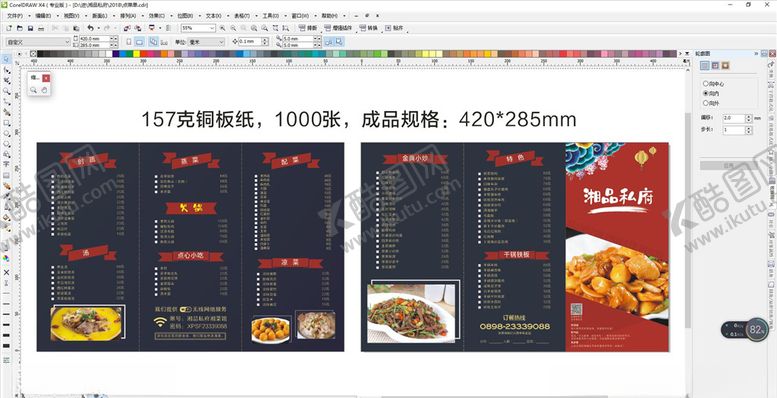Click the contour offset 2.0 input field
The image size is (777, 398).
[x=733, y=118]
